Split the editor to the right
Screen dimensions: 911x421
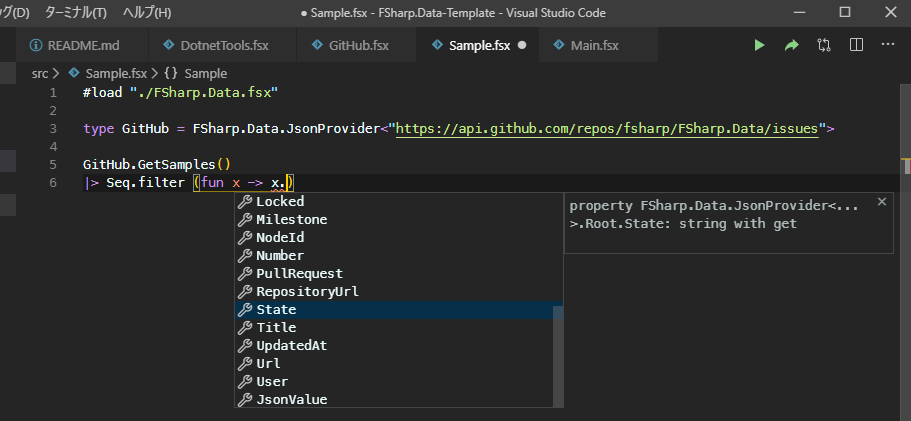pyautogui.click(x=856, y=45)
